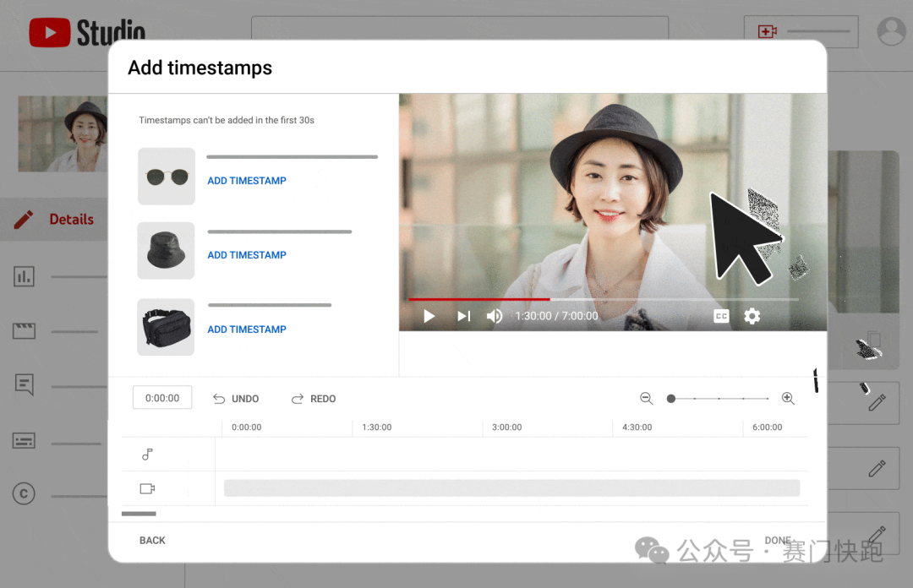Skip to next in video player
Viewport: 913px width, 588px height.
point(463,316)
